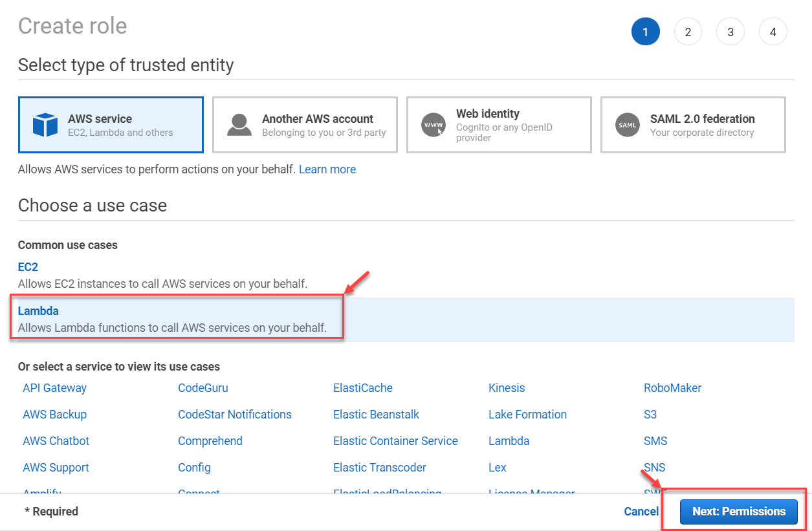The image size is (812, 531).
Task: Cancel the role creation
Action: click(x=641, y=512)
